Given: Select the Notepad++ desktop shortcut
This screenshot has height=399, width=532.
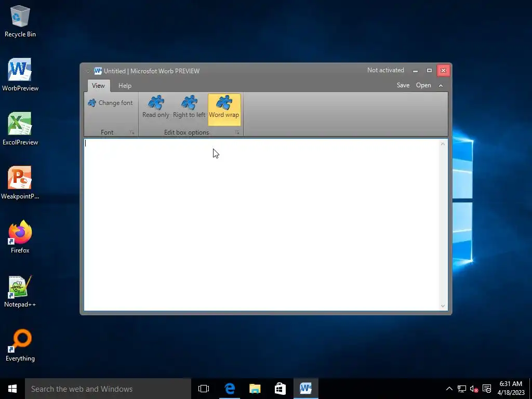Looking at the screenshot, I should point(20,291).
